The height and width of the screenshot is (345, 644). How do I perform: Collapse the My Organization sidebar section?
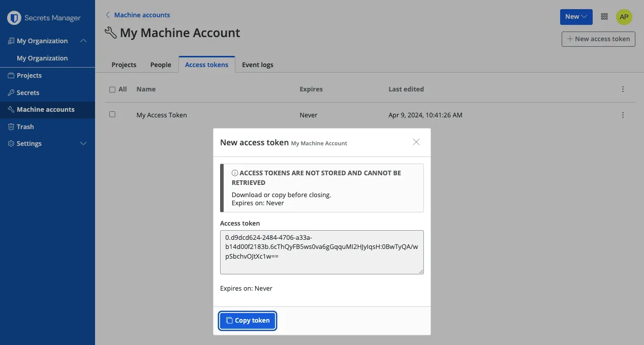(x=83, y=41)
